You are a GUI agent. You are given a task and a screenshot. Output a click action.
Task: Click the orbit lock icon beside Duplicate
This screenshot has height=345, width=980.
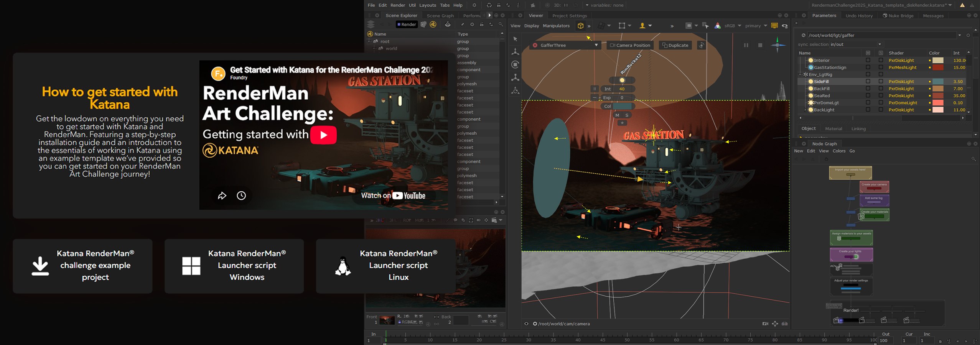click(701, 45)
